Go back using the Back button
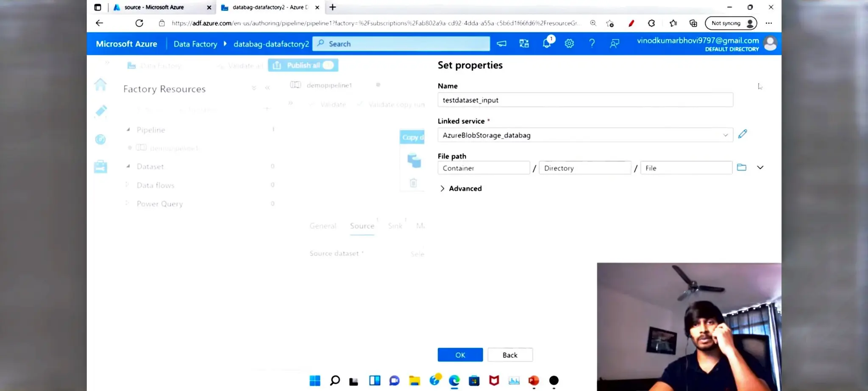Viewport: 868px width, 391px height. 510,355
